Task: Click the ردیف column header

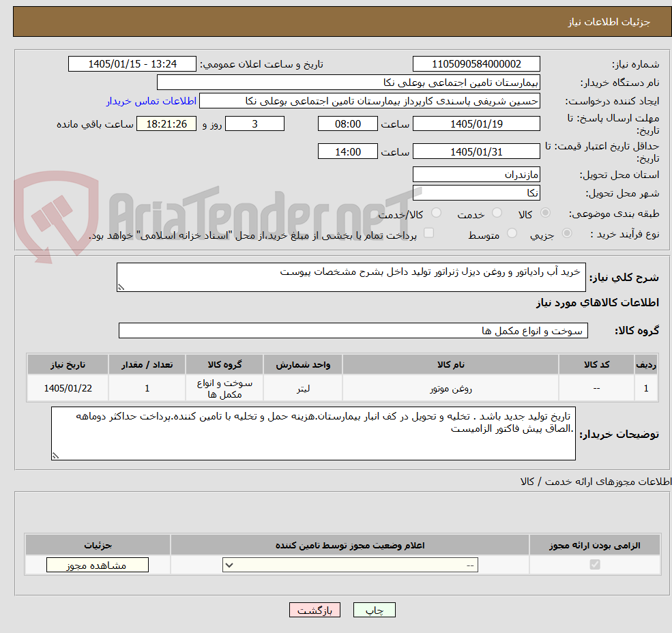Action: 646,364
